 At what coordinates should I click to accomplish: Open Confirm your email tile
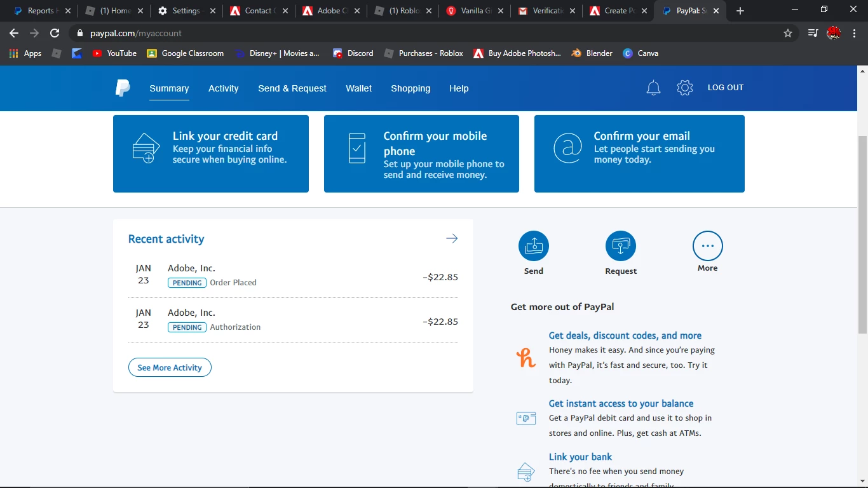[x=639, y=154]
